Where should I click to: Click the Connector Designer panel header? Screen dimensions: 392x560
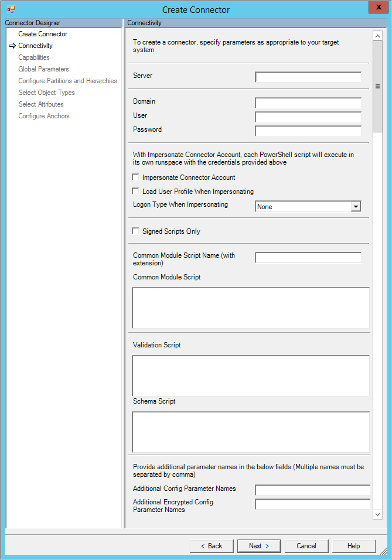(63, 23)
